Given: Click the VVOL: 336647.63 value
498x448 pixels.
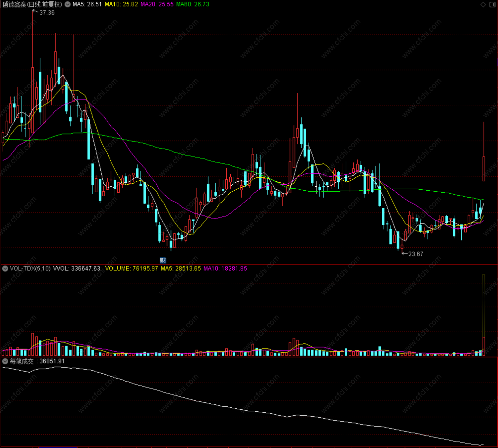Looking at the screenshot, I should click(77, 269).
